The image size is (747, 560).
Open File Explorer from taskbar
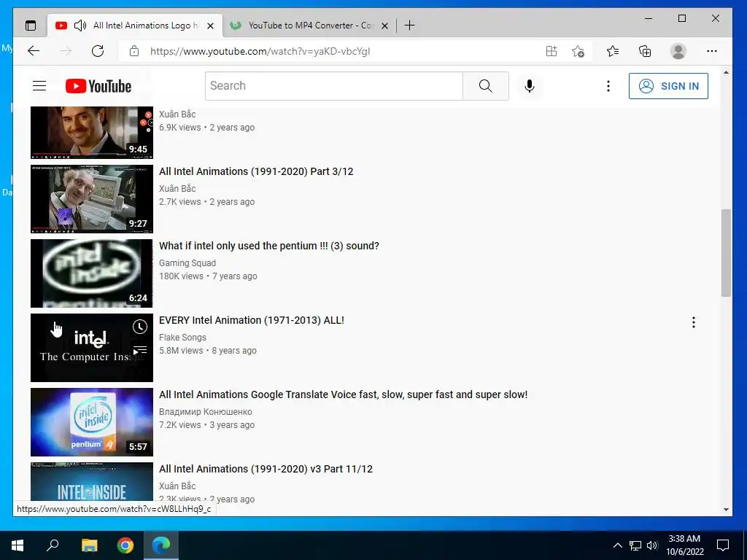(x=89, y=545)
